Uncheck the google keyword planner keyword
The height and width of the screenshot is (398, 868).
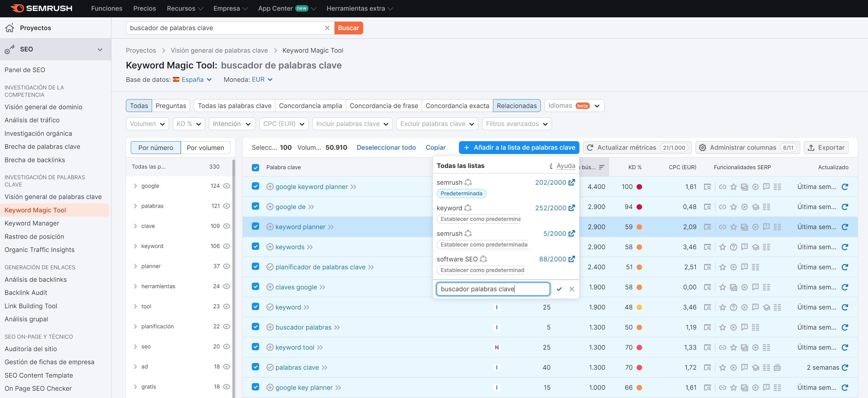tap(255, 186)
